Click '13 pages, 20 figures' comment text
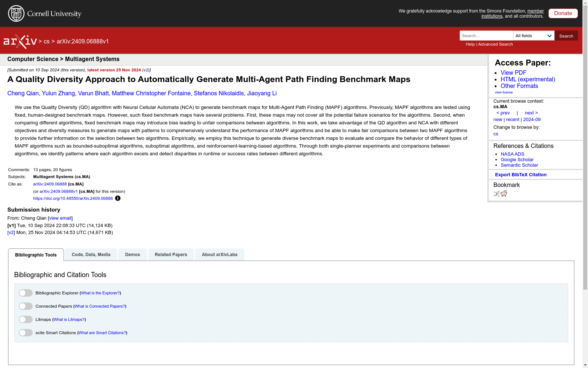This screenshot has width=588, height=368. coord(53,170)
